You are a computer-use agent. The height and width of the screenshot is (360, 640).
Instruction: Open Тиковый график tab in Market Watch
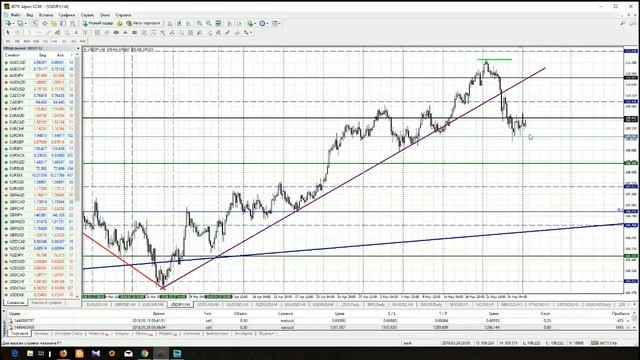[x=47, y=302]
